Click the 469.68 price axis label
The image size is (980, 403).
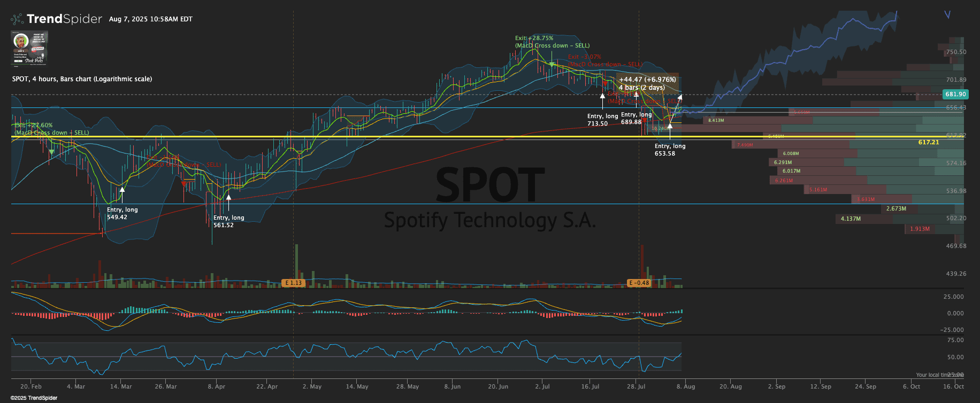click(956, 246)
